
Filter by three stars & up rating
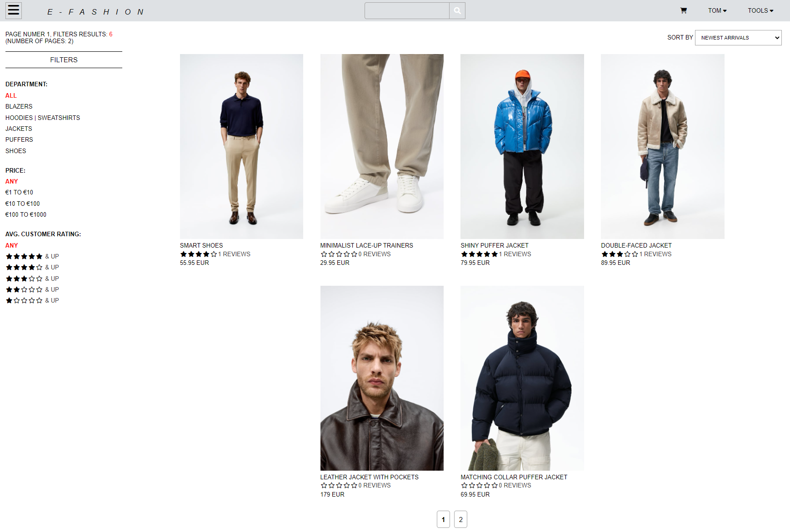[32, 278]
